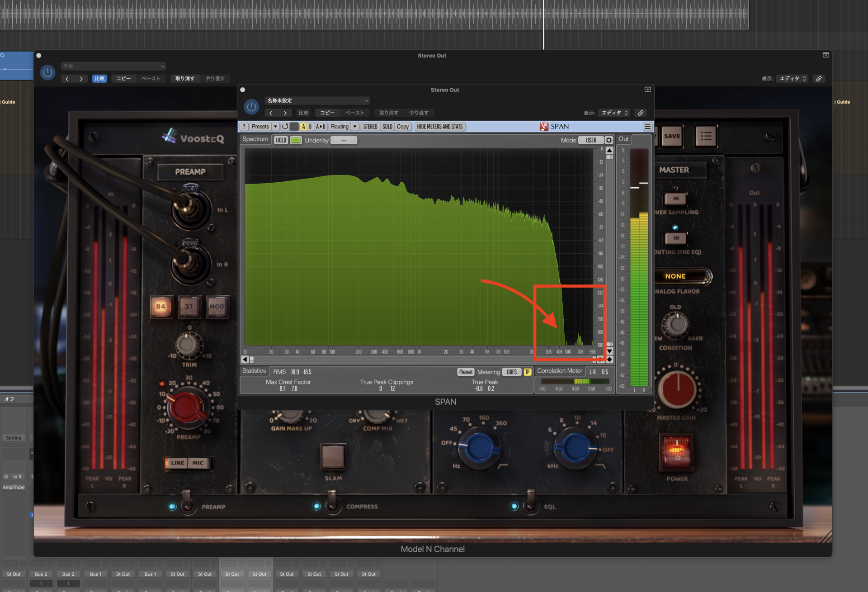Click the glowing POWER switch
The width and height of the screenshot is (868, 592).
pyautogui.click(x=676, y=452)
